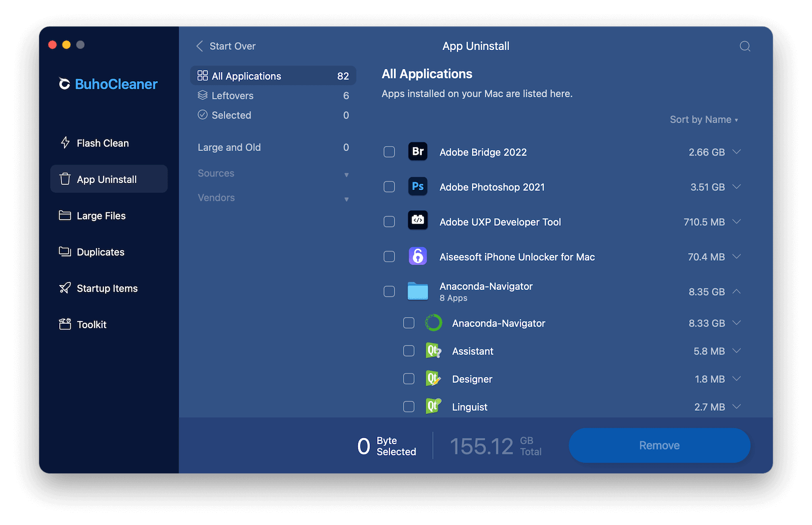
Task: Click the Selected checkmark circle icon
Action: coord(202,115)
